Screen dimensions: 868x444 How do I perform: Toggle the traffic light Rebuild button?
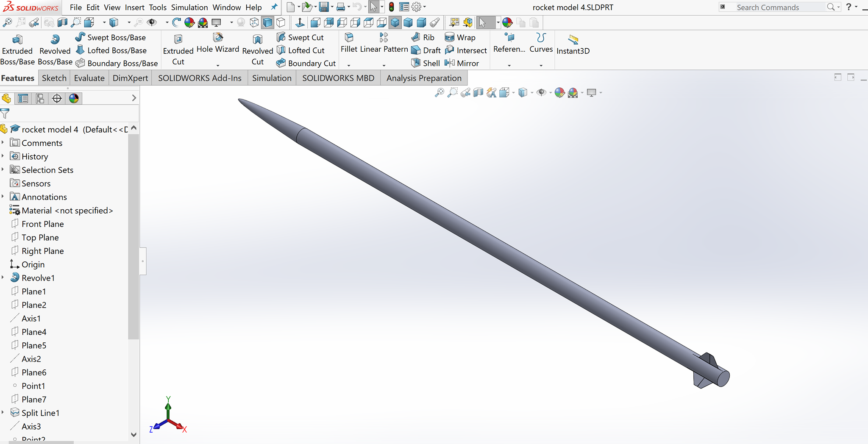tap(392, 7)
